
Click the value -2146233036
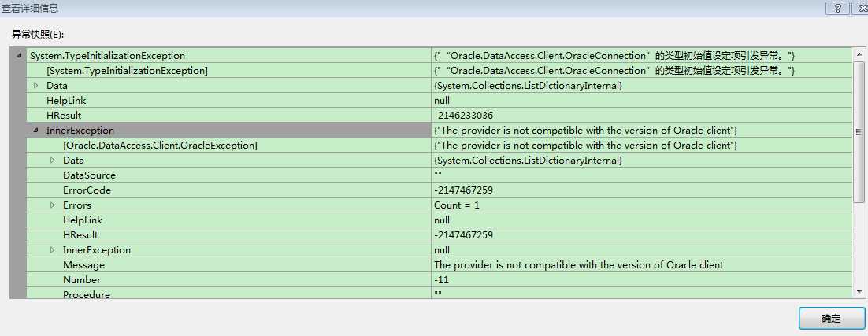463,116
